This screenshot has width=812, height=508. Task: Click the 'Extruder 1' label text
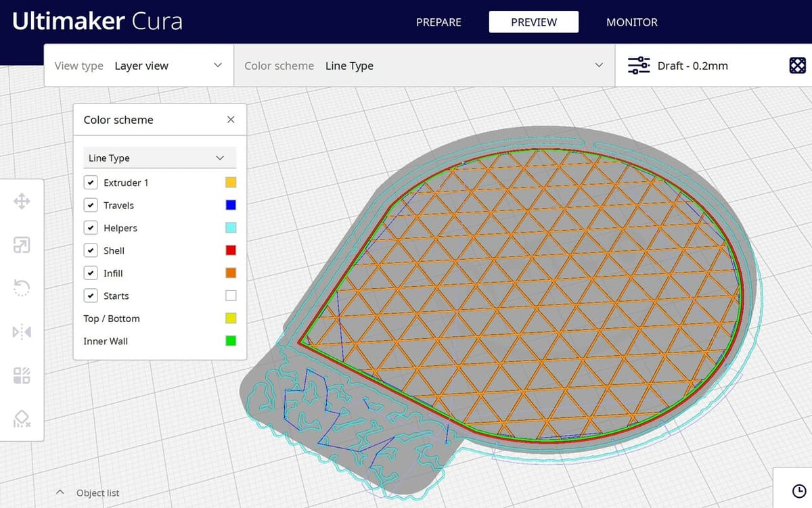126,183
